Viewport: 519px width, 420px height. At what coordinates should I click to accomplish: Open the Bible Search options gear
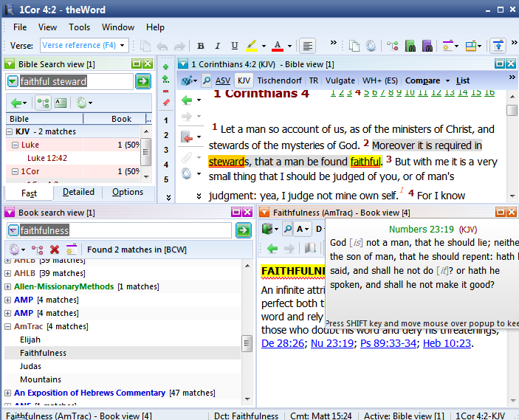[x=81, y=103]
